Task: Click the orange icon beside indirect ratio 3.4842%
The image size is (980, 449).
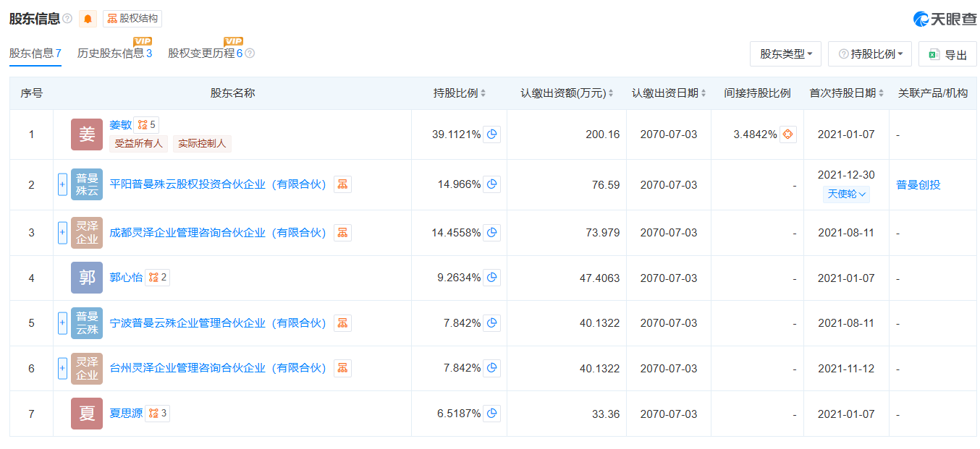Action: (789, 134)
